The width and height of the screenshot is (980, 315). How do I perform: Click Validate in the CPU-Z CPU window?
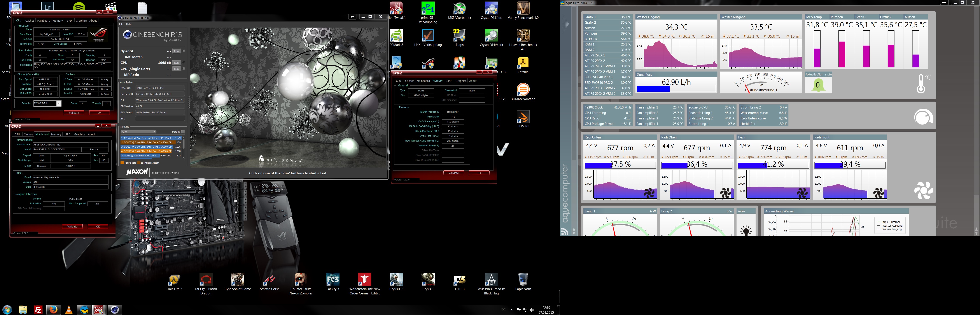pyautogui.click(x=74, y=113)
